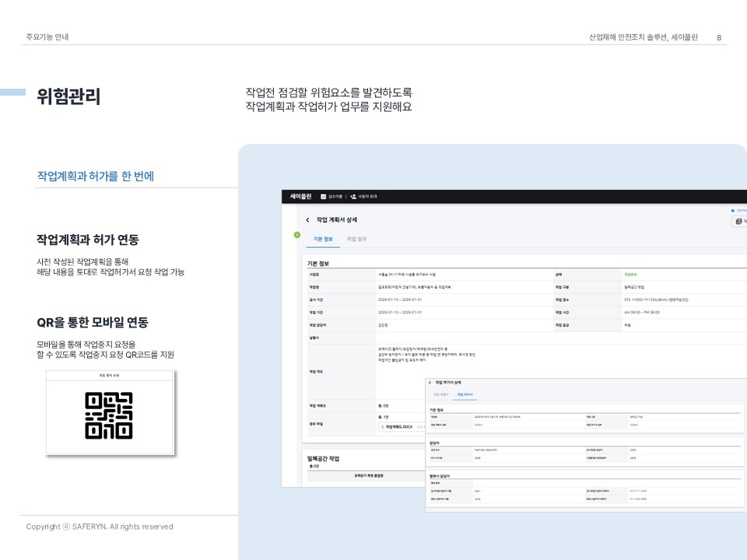Switch to the 작업 결과 tab
Viewport: 747px width, 560px height.
(356, 240)
